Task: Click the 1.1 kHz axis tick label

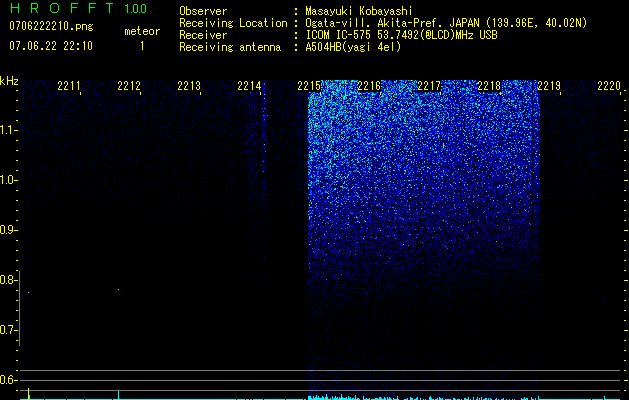Action: (8, 130)
